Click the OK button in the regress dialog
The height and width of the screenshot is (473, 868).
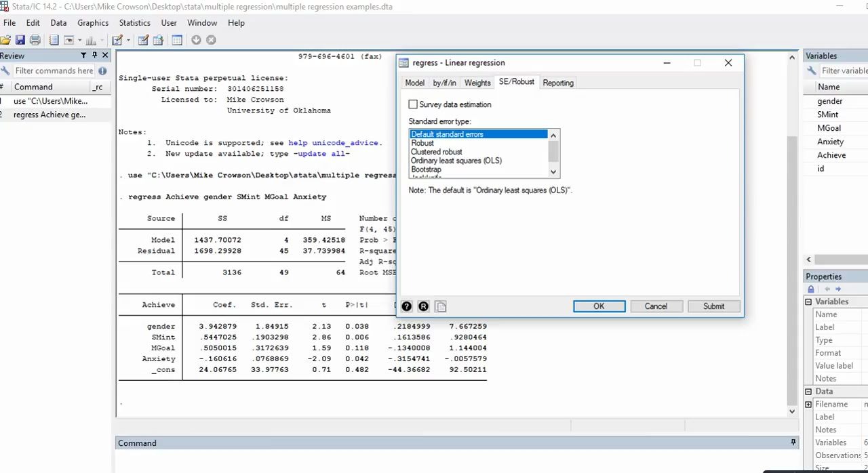tap(599, 306)
